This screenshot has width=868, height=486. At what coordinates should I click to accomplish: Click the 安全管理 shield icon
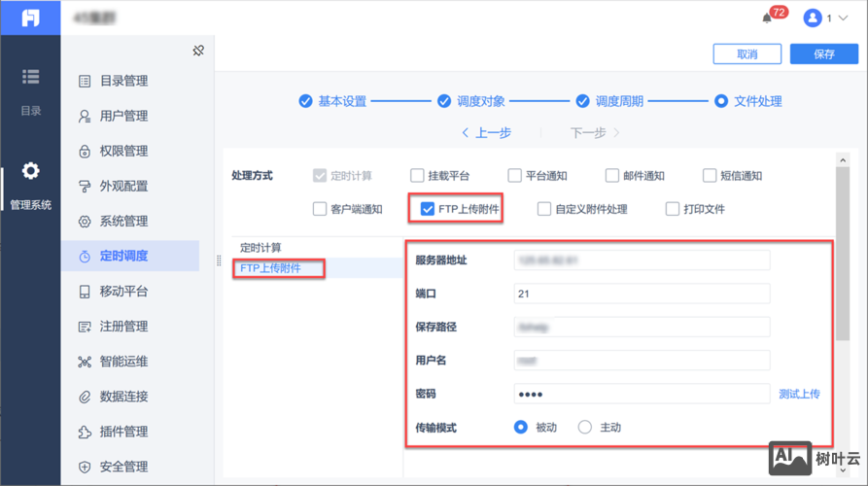point(85,468)
